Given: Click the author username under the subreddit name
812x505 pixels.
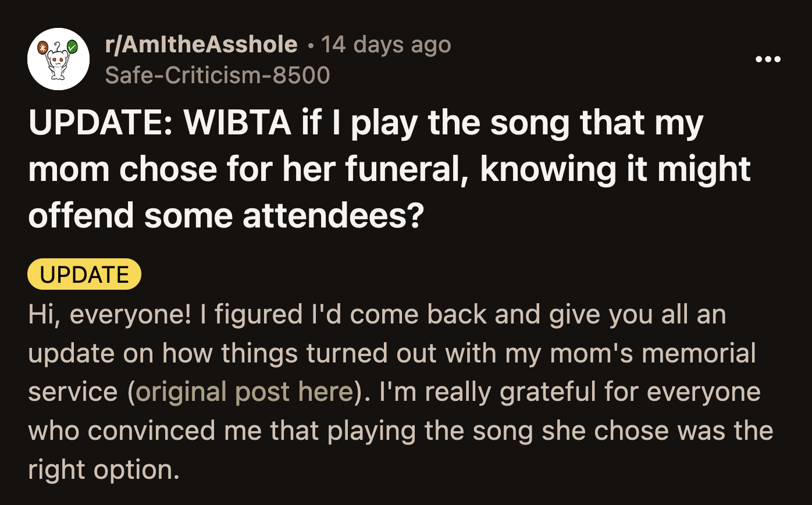Looking at the screenshot, I should point(216,74).
